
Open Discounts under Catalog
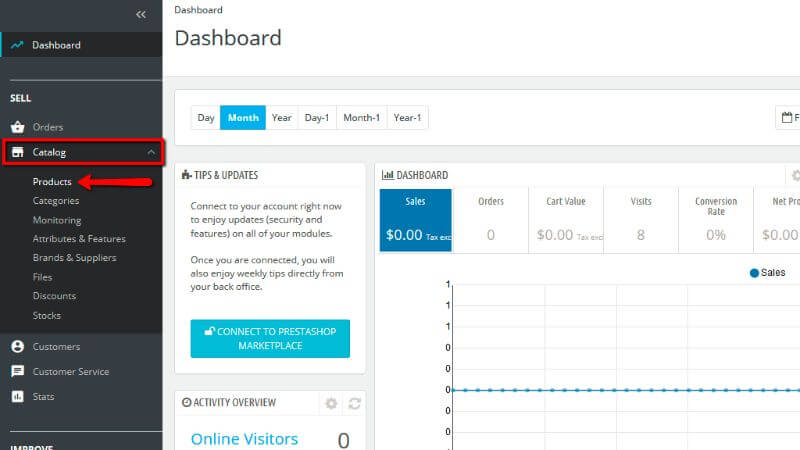54,296
